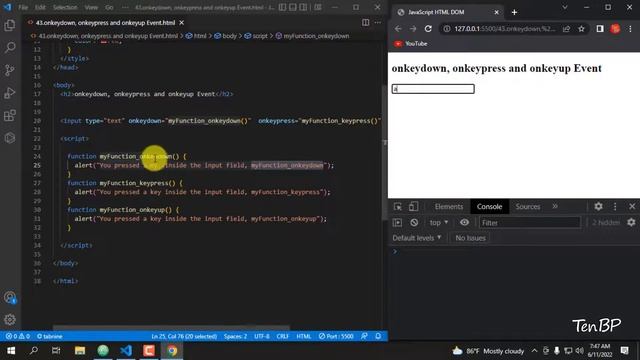Click the tabnine status bar item
Screen dimensions: 640x360
click(50, 336)
